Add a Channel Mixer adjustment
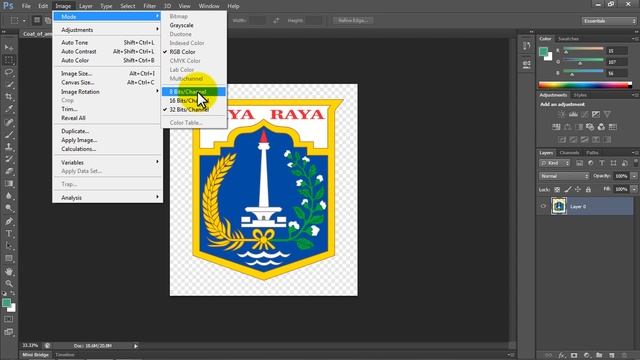 (601, 127)
